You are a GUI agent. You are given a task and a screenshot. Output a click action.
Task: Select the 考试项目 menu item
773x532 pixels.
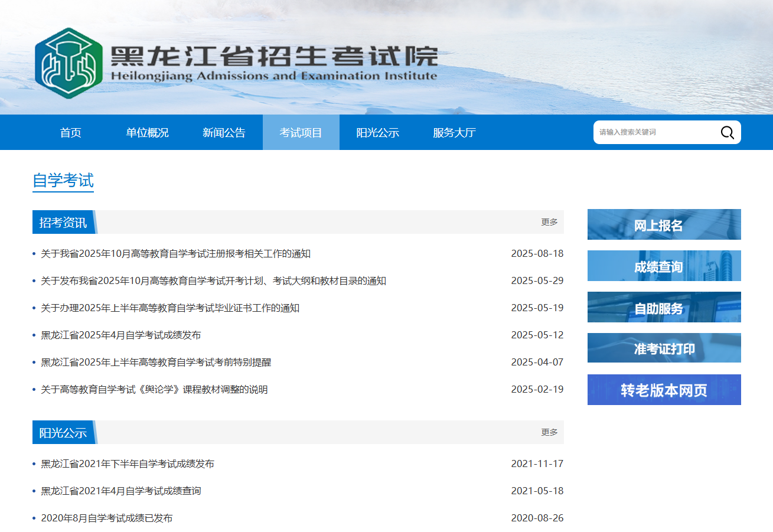pyautogui.click(x=301, y=133)
